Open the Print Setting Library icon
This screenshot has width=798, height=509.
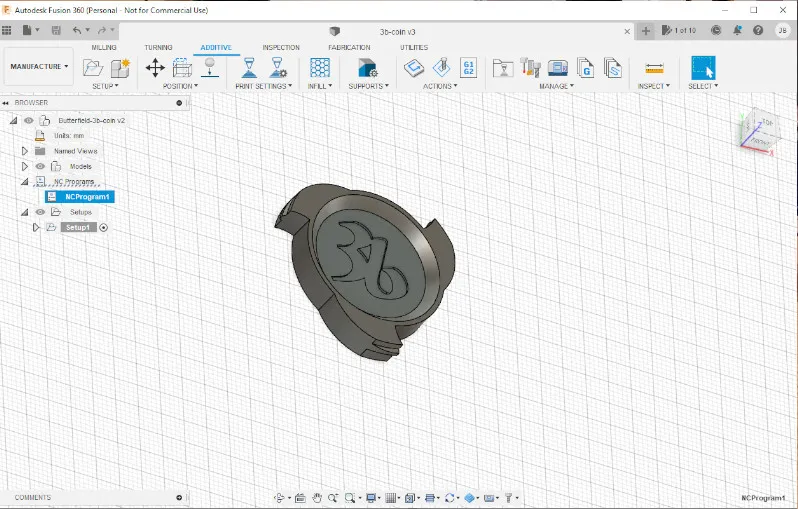pyautogui.click(x=503, y=68)
